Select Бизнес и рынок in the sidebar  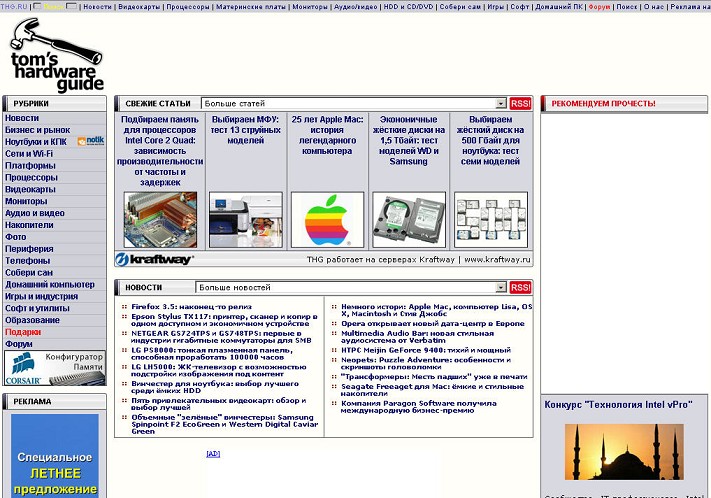click(x=38, y=130)
